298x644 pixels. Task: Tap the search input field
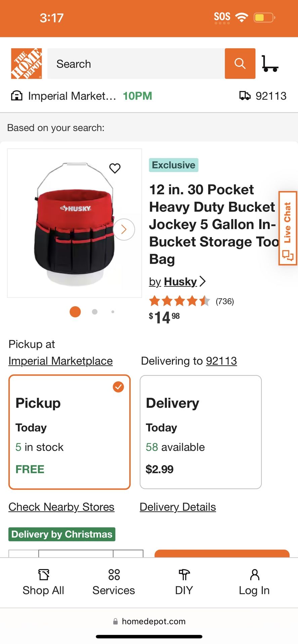[x=134, y=64]
